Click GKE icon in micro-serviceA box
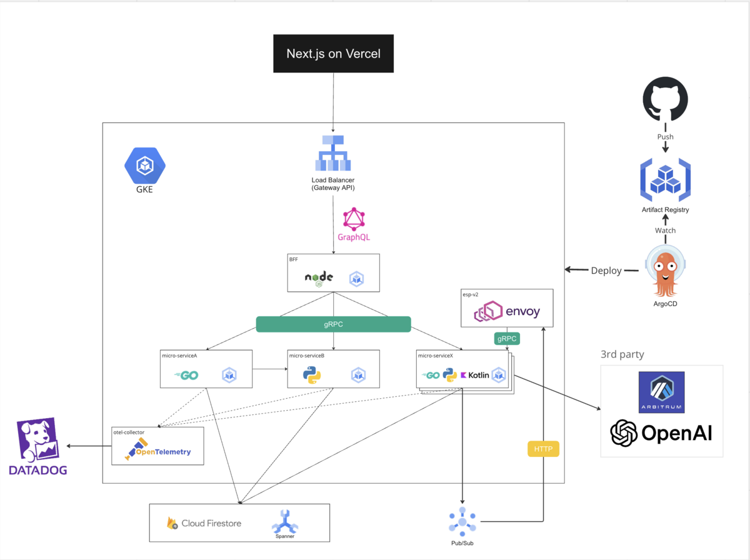This screenshot has width=750, height=560. tap(230, 375)
